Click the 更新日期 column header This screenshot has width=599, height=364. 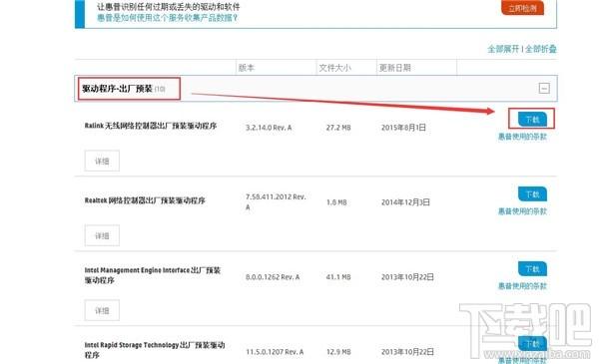tap(394, 68)
